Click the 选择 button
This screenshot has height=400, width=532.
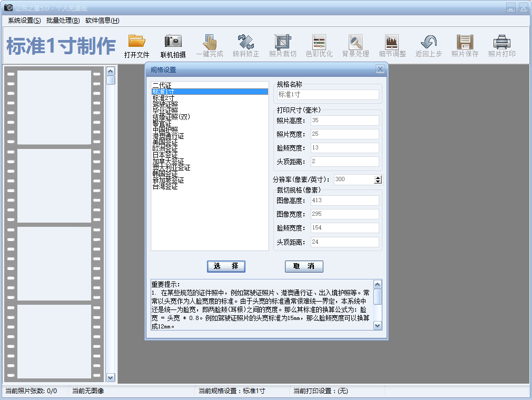226,266
